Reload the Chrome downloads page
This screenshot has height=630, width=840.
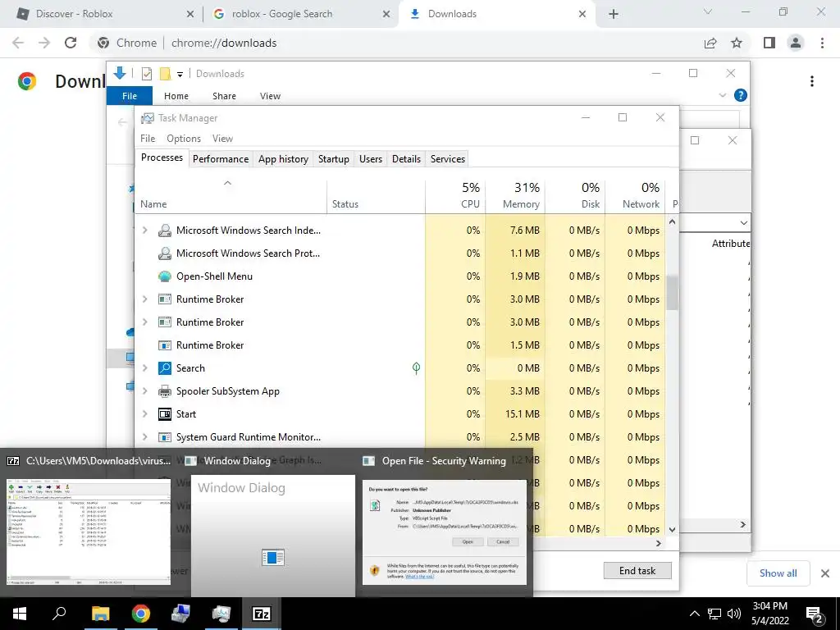pos(71,43)
